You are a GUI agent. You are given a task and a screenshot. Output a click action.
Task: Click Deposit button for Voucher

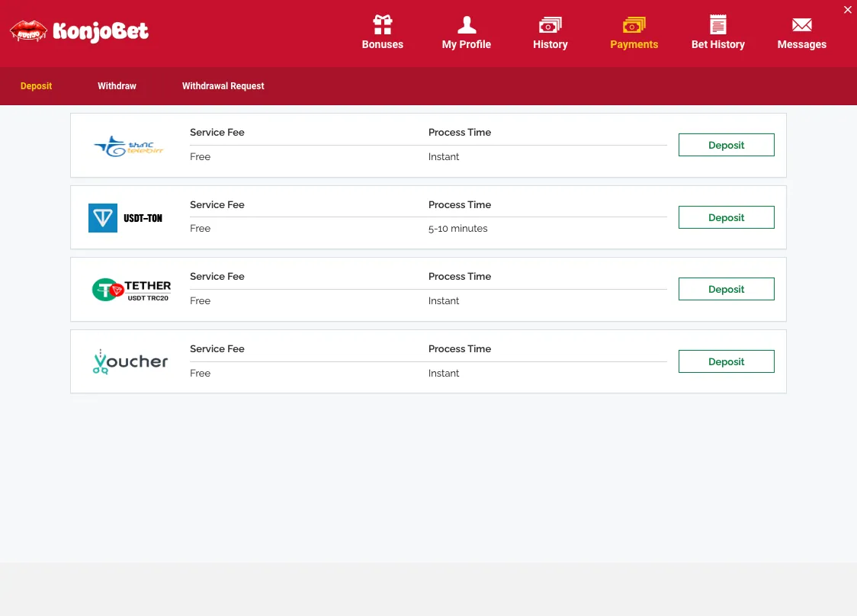pos(727,361)
